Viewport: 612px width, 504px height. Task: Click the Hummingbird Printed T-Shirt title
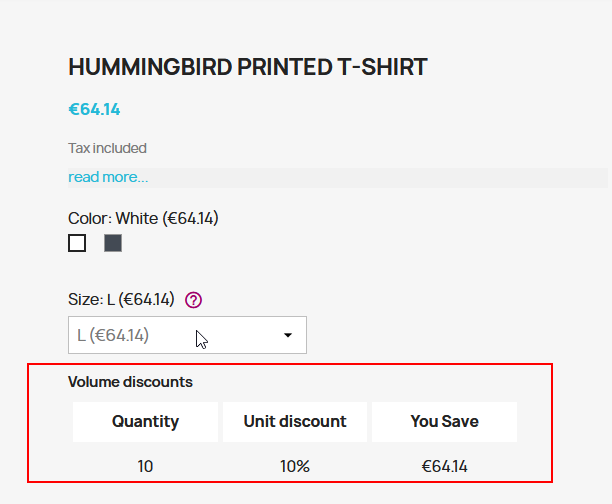(x=247, y=67)
